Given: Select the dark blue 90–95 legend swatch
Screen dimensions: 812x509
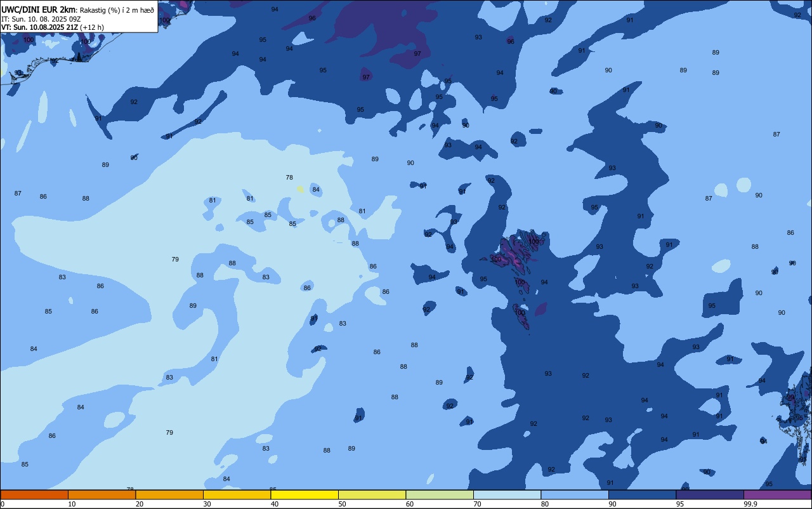Looking at the screenshot, I should click(642, 494).
